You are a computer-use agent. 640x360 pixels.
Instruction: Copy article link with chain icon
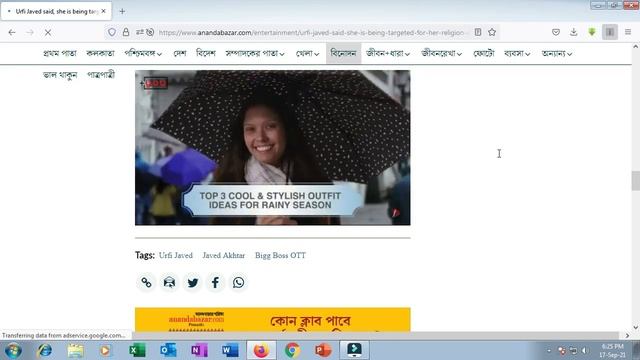pos(146,282)
